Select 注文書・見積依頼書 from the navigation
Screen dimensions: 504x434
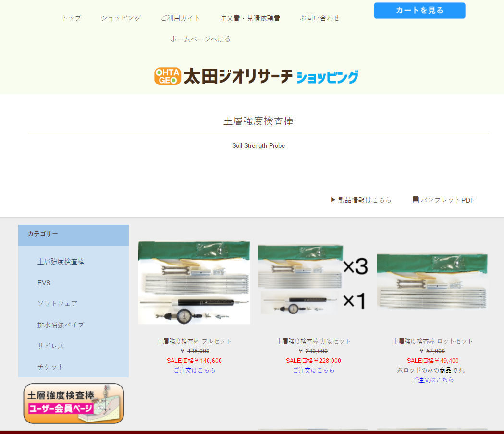click(250, 18)
